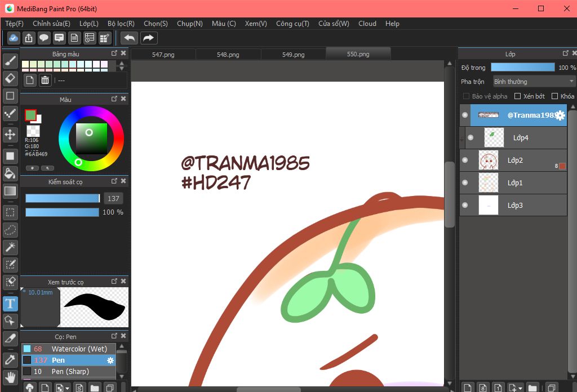Toggle the Bảo vệ alpha checkbox
Image resolution: width=577 pixels, height=392 pixels.
(466, 96)
